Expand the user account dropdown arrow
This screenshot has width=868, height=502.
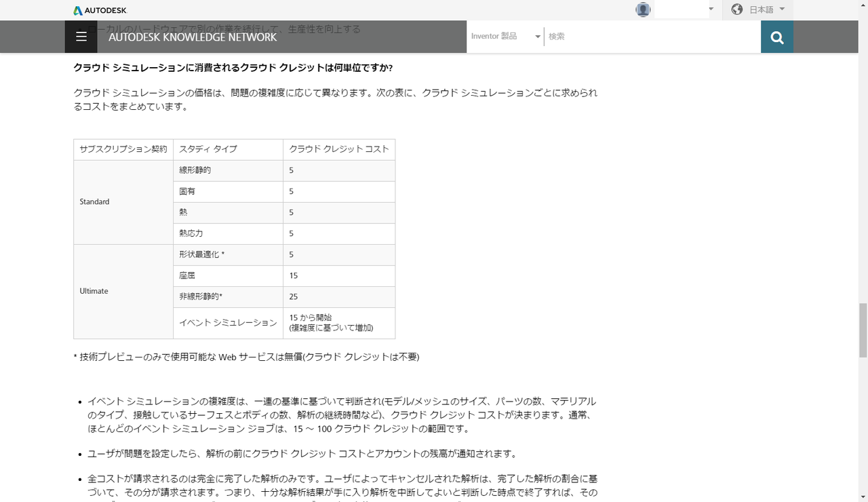pos(711,9)
